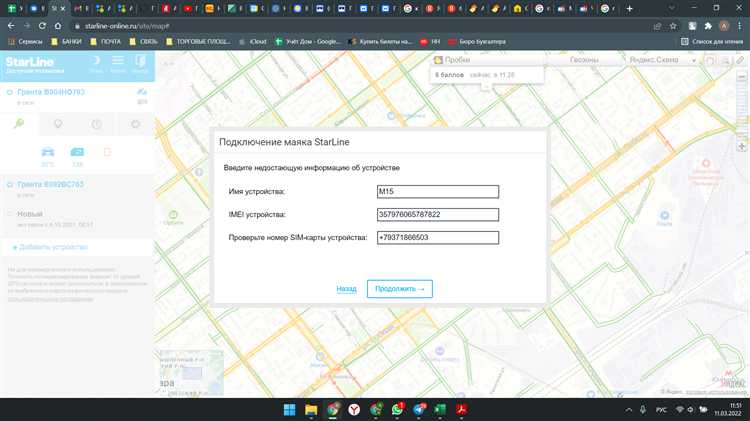Open the ТОРГОВЫЕ ПЛОЩ... bookmarks folder
Viewport: 750px width, 421px height.
pos(198,42)
